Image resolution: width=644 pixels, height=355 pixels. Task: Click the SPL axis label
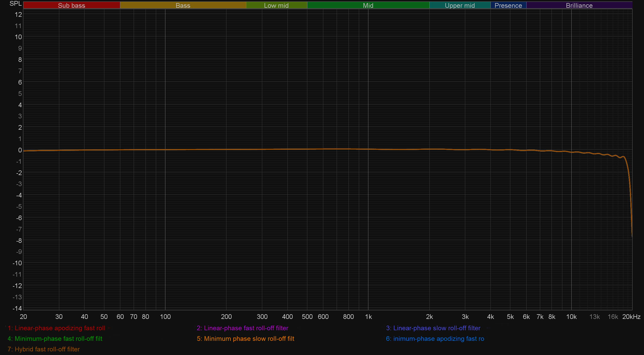coord(15,4)
